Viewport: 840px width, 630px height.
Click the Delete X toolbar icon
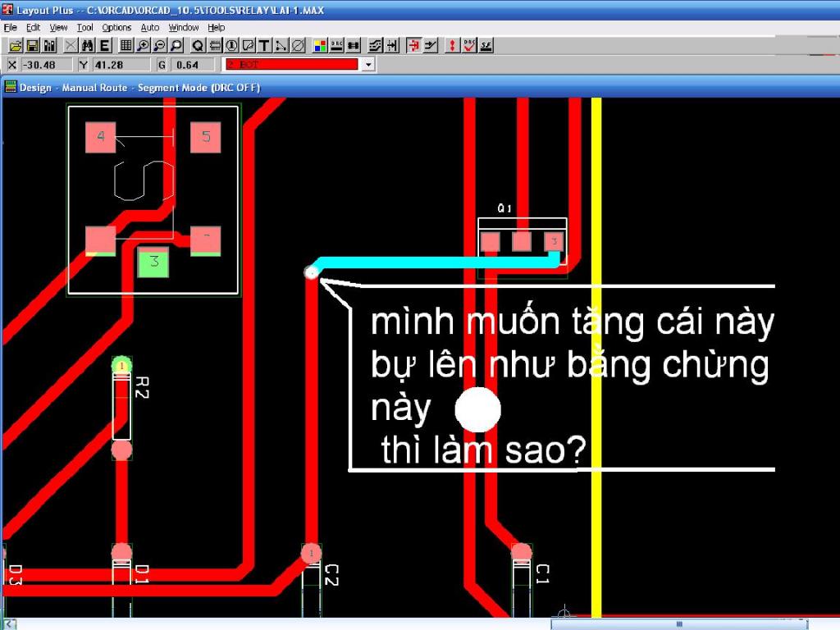pyautogui.click(x=71, y=46)
